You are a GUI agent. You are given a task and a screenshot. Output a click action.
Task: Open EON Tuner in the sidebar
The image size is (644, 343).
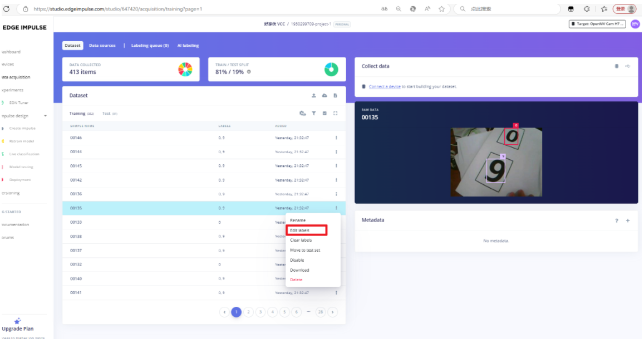click(18, 102)
